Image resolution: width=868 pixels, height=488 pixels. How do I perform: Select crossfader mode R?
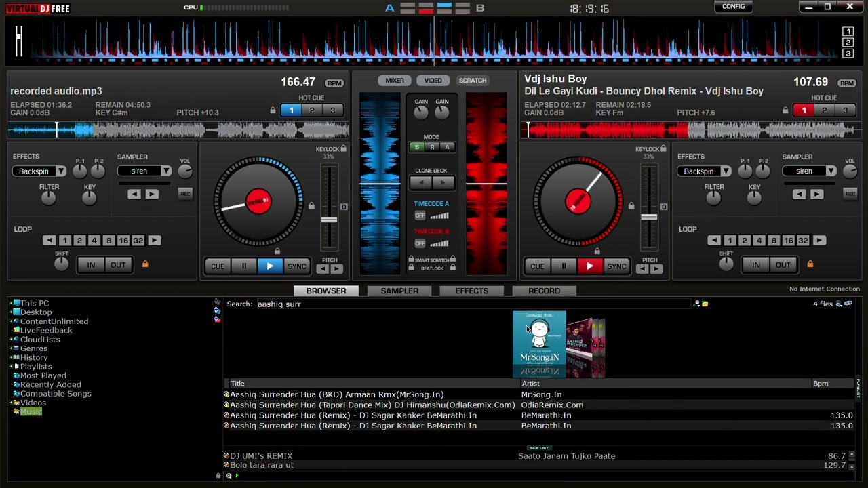click(432, 148)
